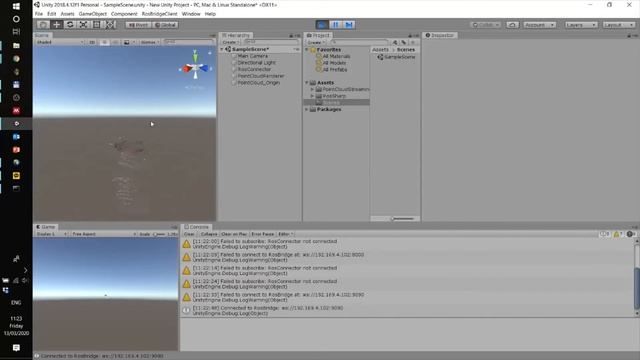Click the Project save search star icon
Viewport: 640px width, 360px height.
(x=413, y=42)
